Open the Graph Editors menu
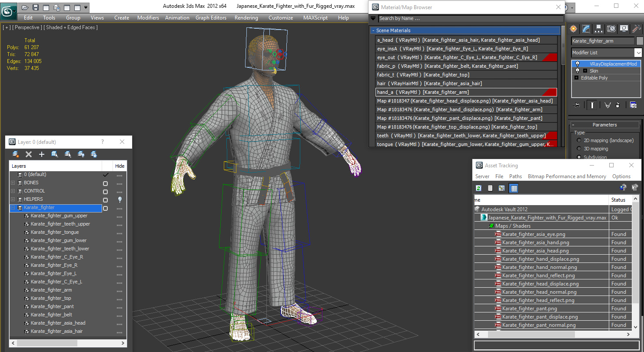The image size is (644, 352). point(211,18)
